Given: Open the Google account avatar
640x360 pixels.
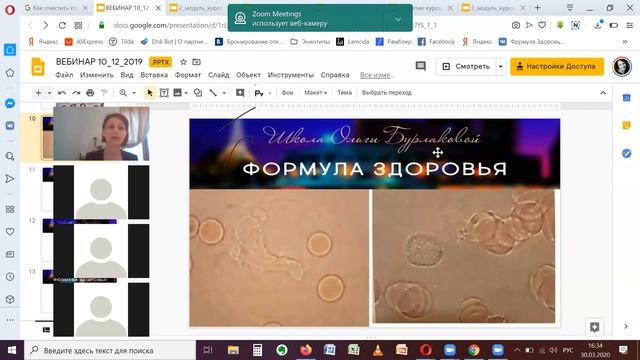Looking at the screenshot, I should click(x=622, y=66).
